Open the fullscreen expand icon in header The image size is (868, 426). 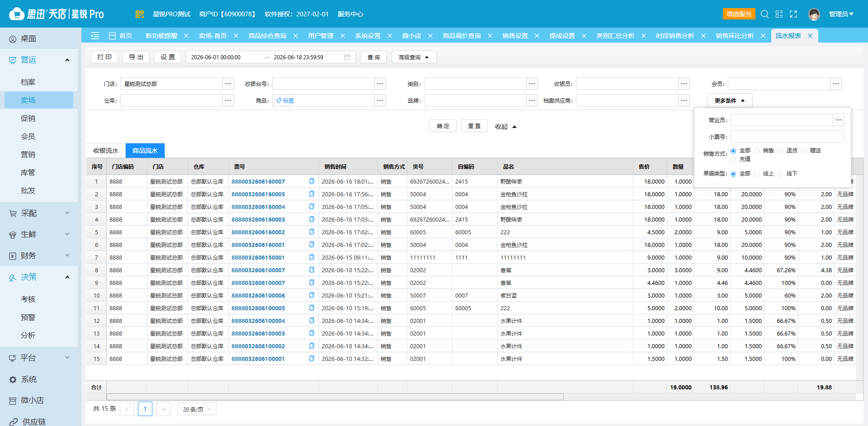tap(793, 14)
